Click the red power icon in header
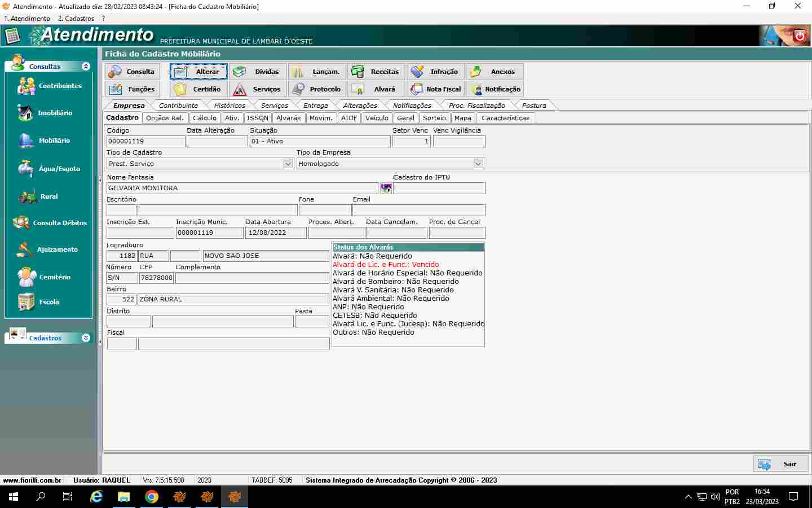Image resolution: width=812 pixels, height=508 pixels. (x=799, y=36)
